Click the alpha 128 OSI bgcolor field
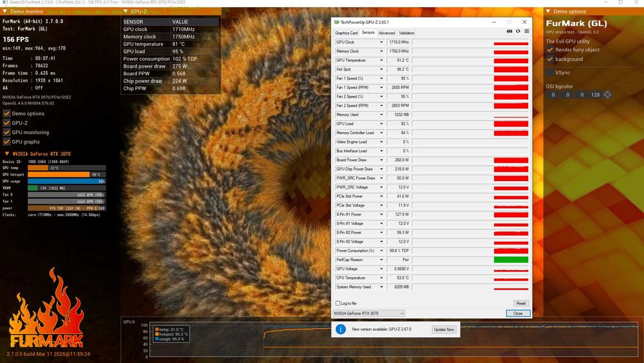This screenshot has height=363, width=644. click(595, 95)
